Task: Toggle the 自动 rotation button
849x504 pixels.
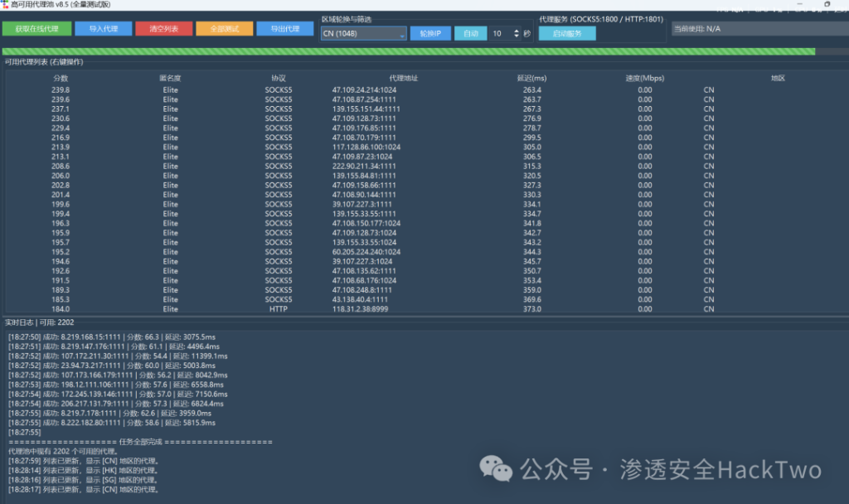Action: click(x=470, y=34)
